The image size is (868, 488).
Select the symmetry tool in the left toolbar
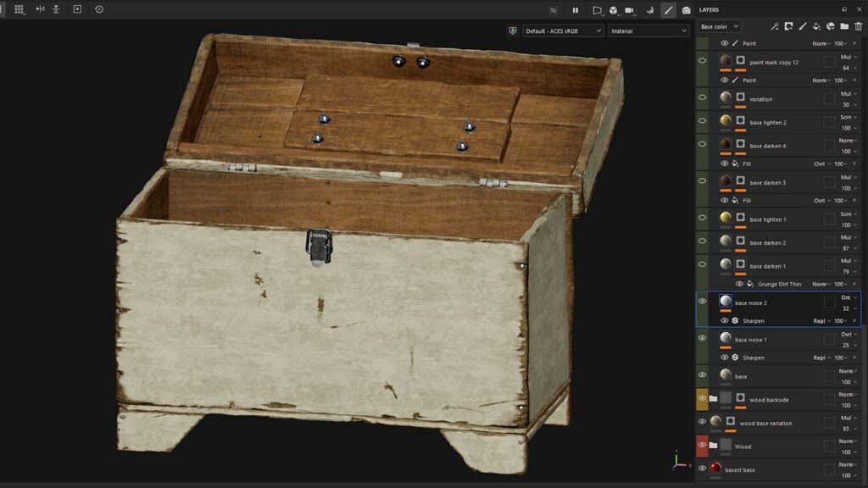40,10
